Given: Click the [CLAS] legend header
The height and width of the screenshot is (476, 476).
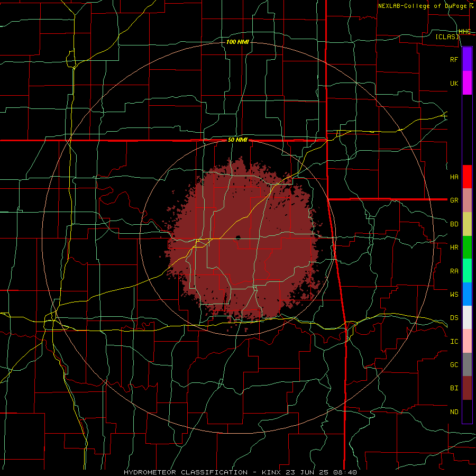Looking at the screenshot, I should coord(447,36).
